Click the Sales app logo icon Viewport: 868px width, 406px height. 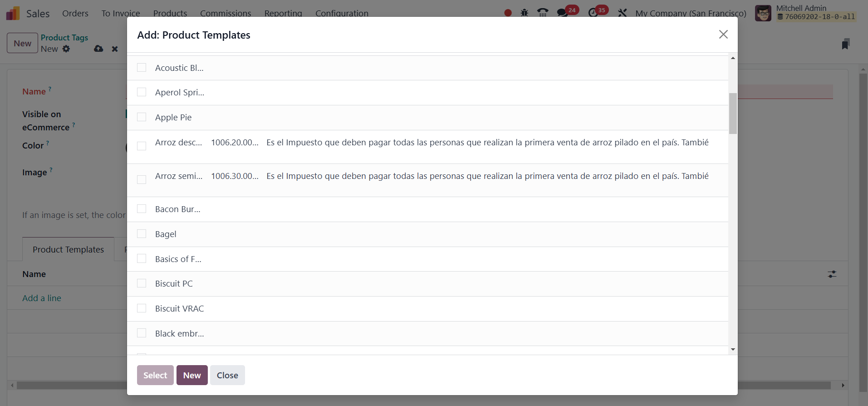13,13
